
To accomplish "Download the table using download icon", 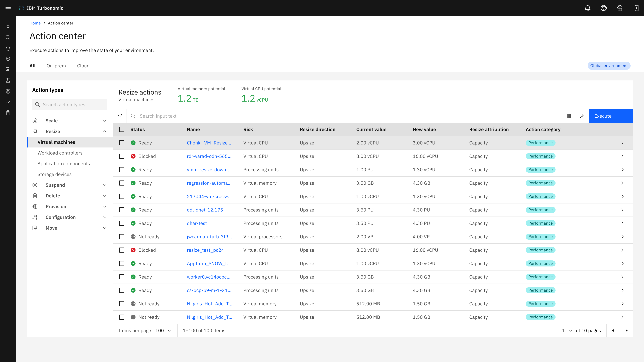I will pos(582,116).
